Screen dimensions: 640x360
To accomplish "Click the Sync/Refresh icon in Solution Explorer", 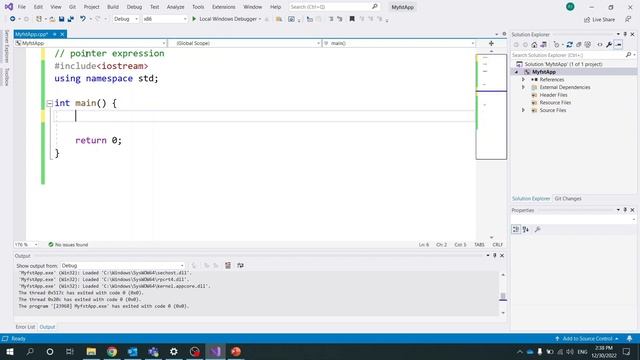I will (x=569, y=45).
